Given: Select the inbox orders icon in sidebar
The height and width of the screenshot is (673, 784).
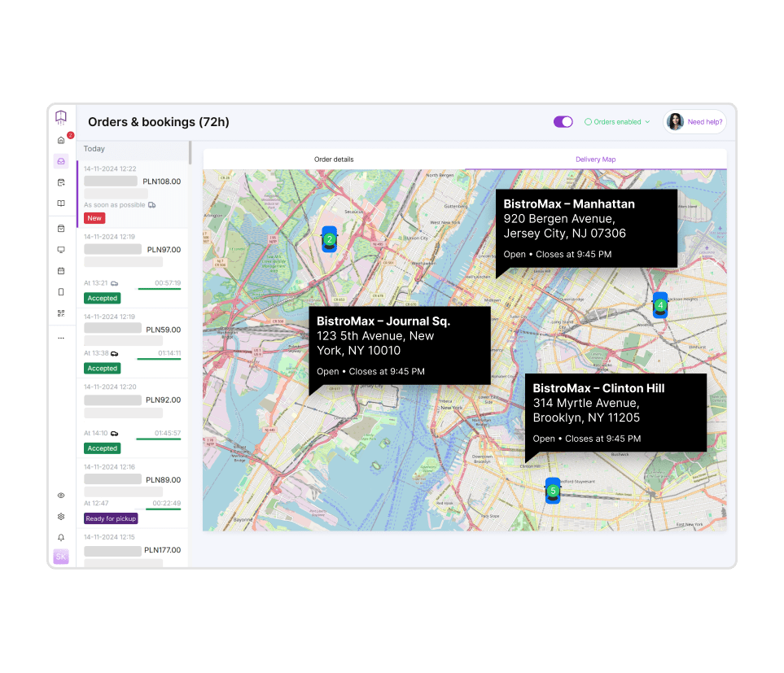Looking at the screenshot, I should [x=61, y=161].
